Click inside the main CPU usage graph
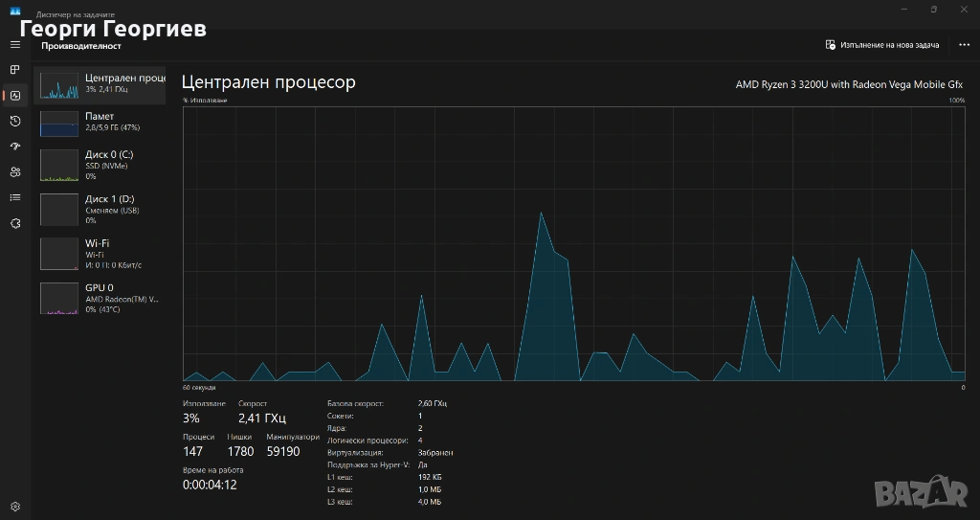This screenshot has width=980, height=520. [x=574, y=244]
